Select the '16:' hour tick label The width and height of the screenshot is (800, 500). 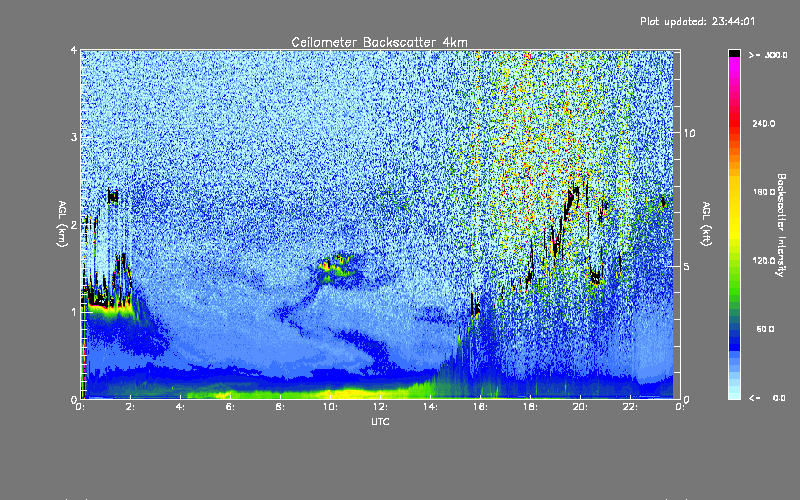pos(480,407)
